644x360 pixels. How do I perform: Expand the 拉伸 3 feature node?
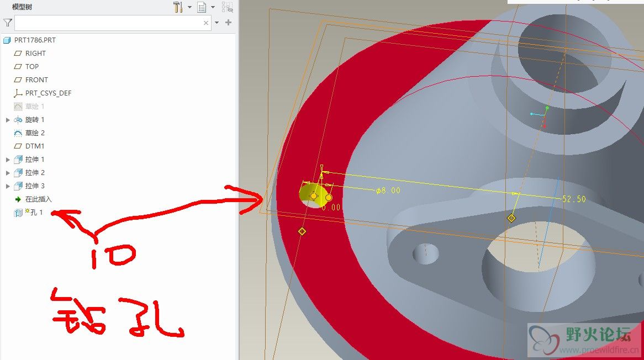tap(7, 187)
